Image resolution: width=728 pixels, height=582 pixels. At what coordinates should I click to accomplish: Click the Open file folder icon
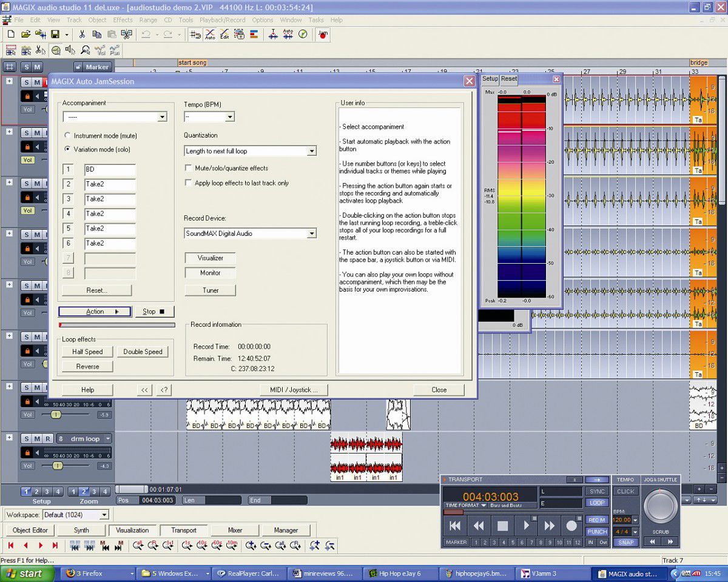click(x=25, y=35)
